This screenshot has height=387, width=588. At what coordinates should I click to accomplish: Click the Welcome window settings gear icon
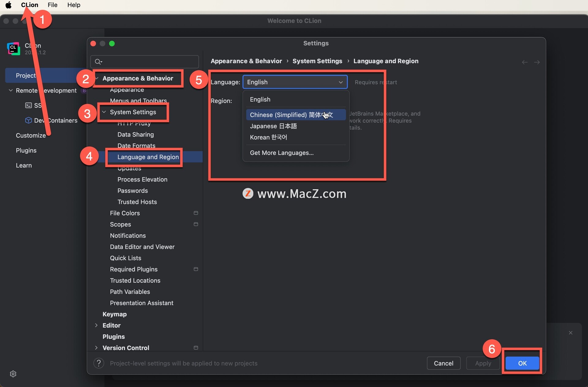tap(13, 374)
